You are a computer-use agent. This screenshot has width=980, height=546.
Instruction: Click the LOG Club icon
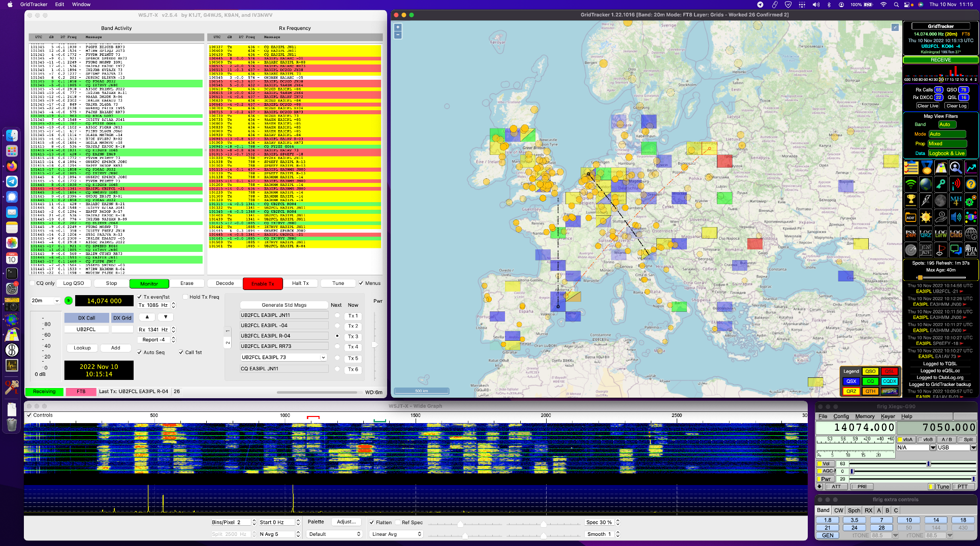956,234
